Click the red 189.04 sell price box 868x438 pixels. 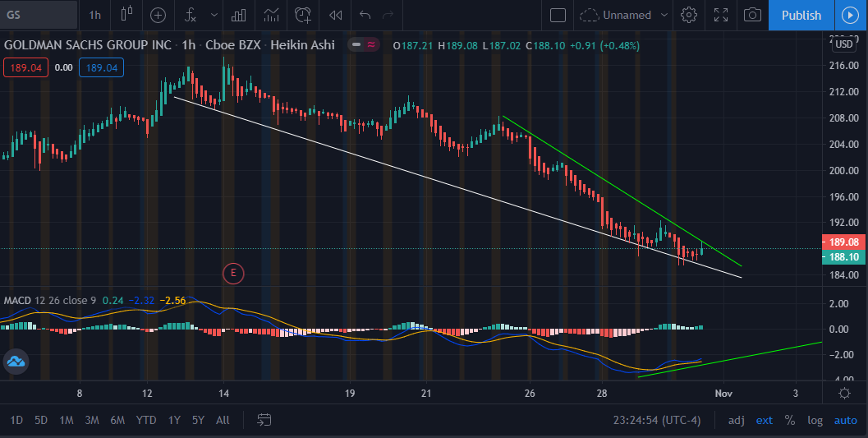point(26,67)
